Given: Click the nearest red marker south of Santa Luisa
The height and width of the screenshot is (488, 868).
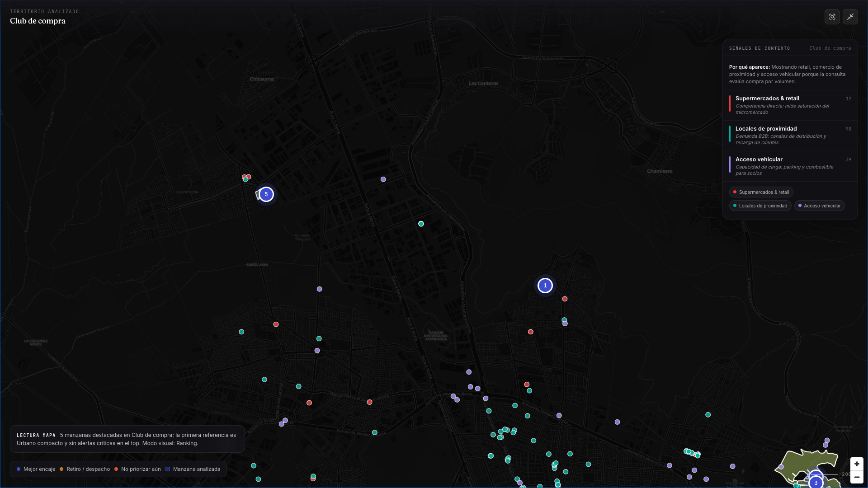Looking at the screenshot, I should pyautogui.click(x=276, y=324).
